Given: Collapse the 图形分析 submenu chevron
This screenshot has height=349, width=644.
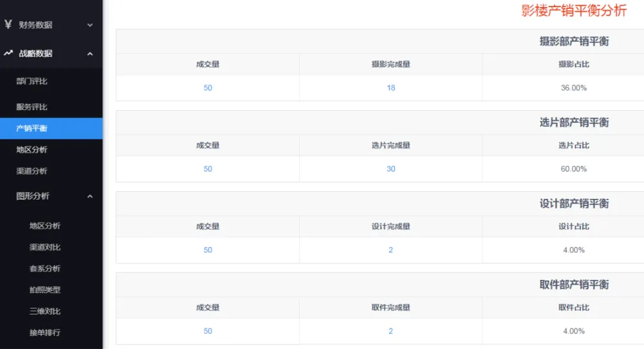Looking at the screenshot, I should point(90,196).
